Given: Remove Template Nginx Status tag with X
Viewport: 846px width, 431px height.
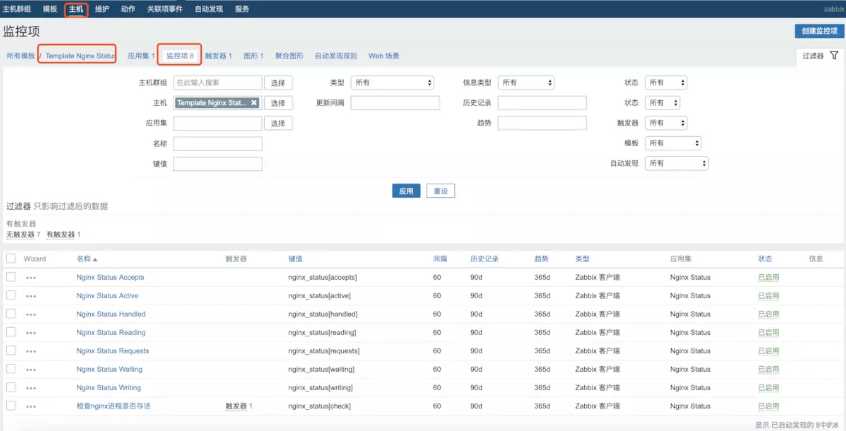Looking at the screenshot, I should coord(254,103).
